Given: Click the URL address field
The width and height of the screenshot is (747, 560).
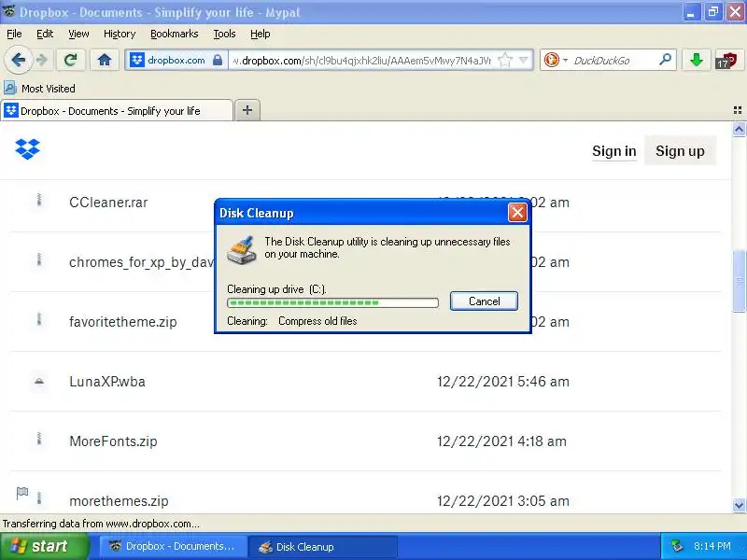Looking at the screenshot, I should pyautogui.click(x=361, y=60).
